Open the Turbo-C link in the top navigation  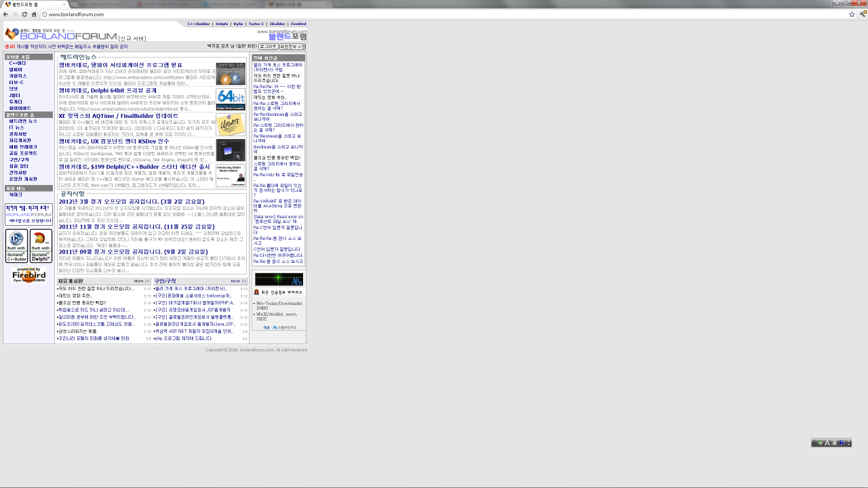click(x=256, y=24)
